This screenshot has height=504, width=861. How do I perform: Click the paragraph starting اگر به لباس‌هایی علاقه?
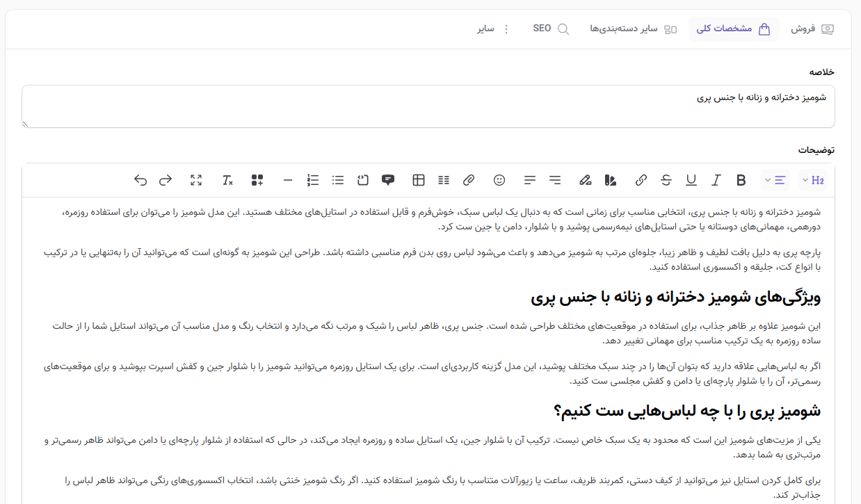point(432,373)
